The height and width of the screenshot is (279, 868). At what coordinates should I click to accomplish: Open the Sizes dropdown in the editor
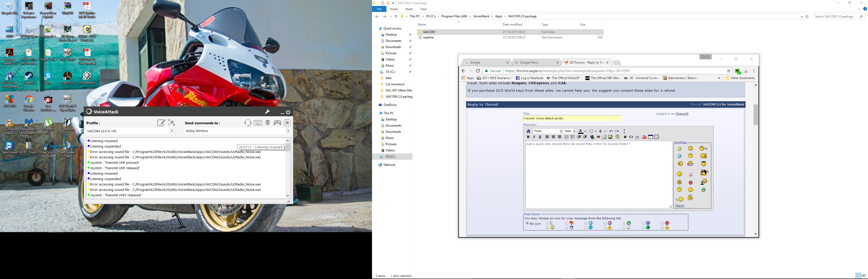tap(570, 131)
